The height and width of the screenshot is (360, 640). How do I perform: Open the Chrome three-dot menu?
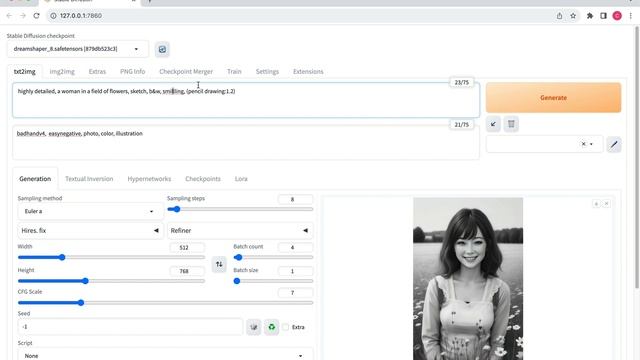pyautogui.click(x=631, y=16)
